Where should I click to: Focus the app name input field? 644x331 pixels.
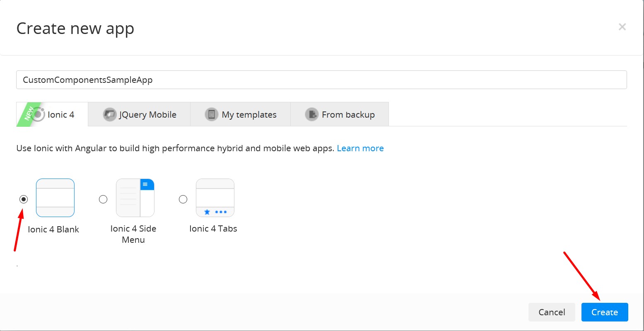(321, 80)
